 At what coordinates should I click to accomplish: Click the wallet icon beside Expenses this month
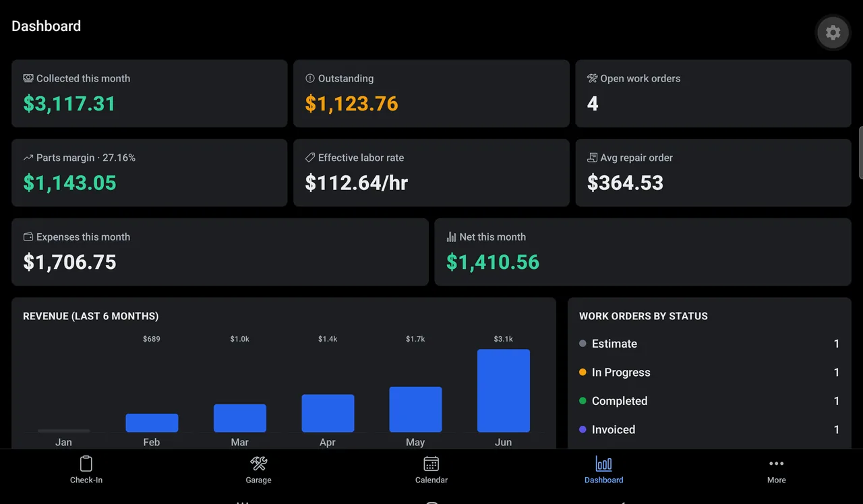click(x=28, y=237)
